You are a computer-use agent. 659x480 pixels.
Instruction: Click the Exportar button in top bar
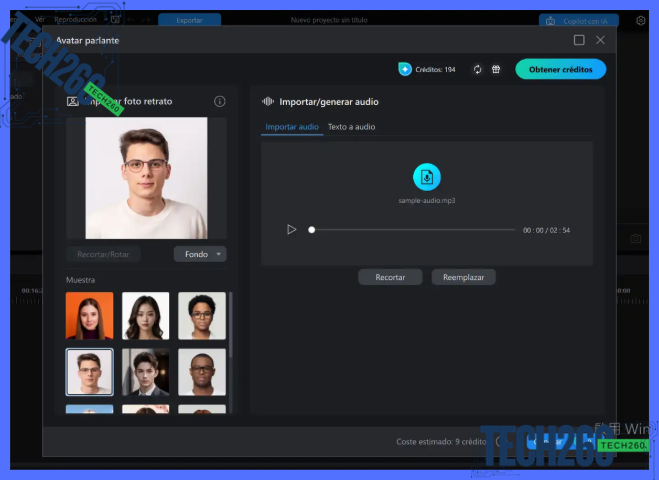[x=189, y=20]
